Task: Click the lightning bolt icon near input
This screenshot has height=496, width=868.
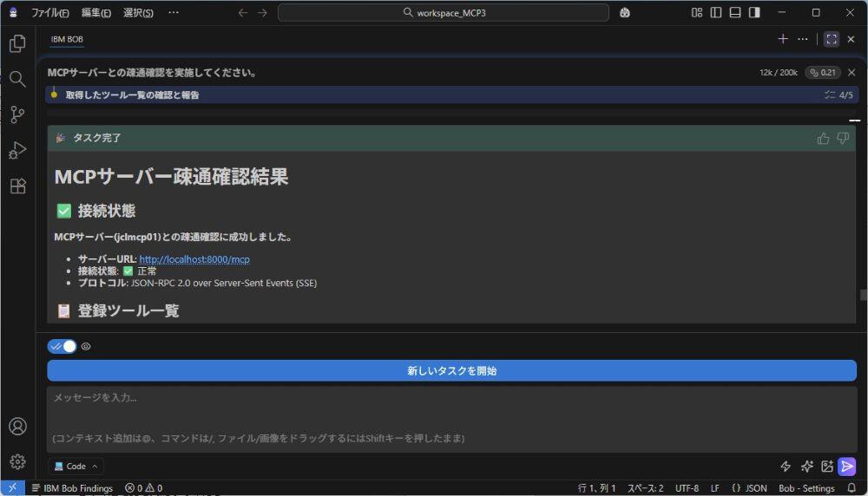Action: tap(786, 467)
